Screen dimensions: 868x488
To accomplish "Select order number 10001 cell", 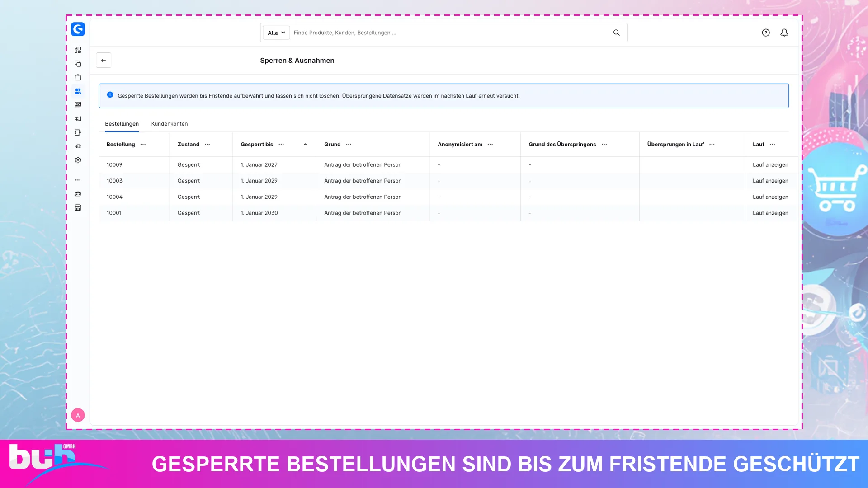I will click(x=114, y=213).
